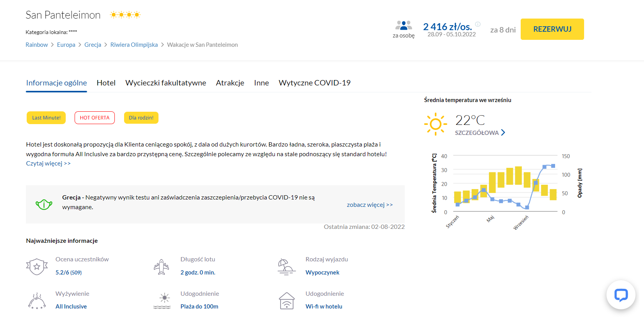Expand COVID info via 'zobacz więcej >>'
Viewport: 644px width, 329px height.
coord(370,205)
